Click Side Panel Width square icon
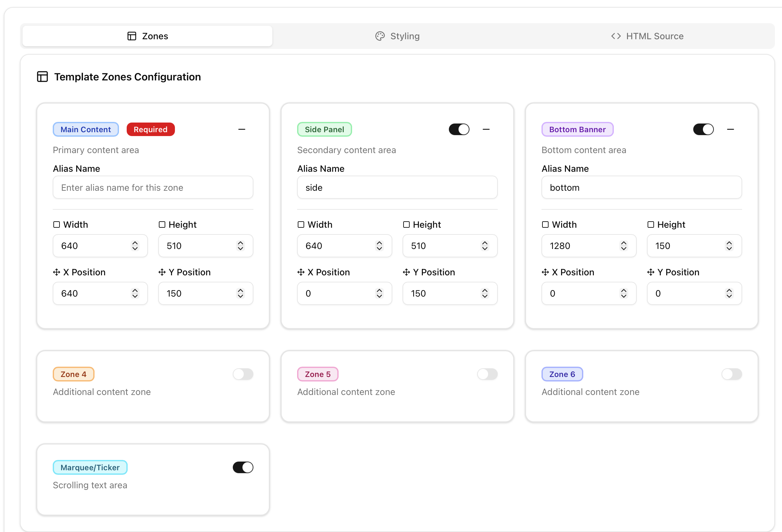Viewport: 782px width, 532px height. pyautogui.click(x=301, y=225)
